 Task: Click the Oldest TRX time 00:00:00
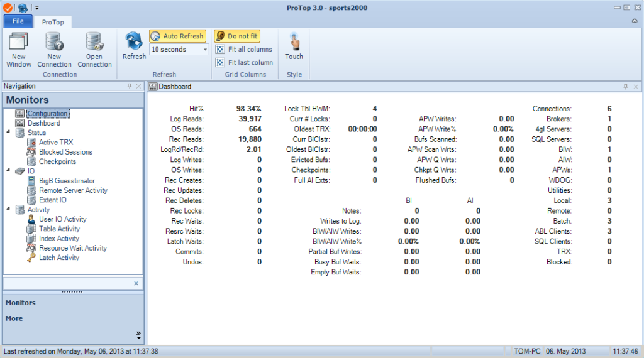pos(363,129)
